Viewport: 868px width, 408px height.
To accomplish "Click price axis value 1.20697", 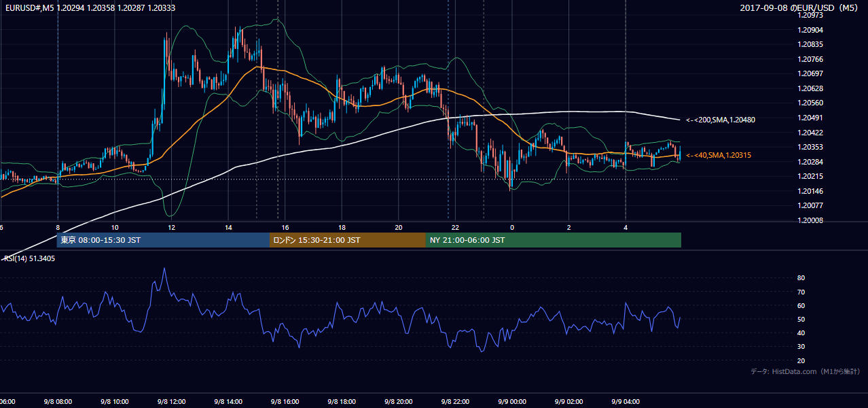I will pyautogui.click(x=811, y=73).
